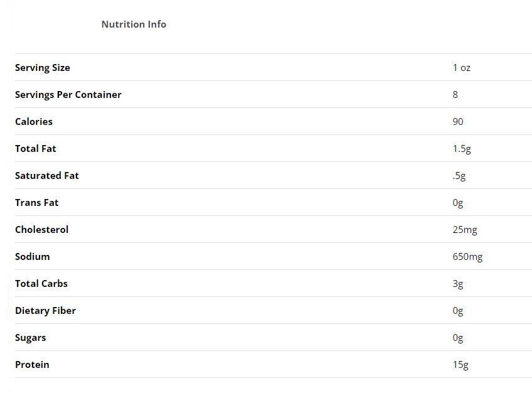Select the Dietary Fiber label
532x410 pixels.
pos(46,311)
